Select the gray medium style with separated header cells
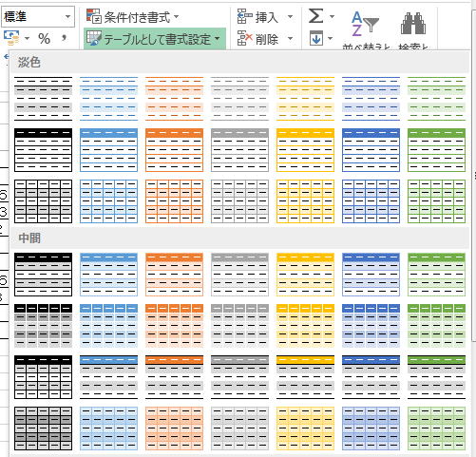476x457 pixels. tap(239, 326)
